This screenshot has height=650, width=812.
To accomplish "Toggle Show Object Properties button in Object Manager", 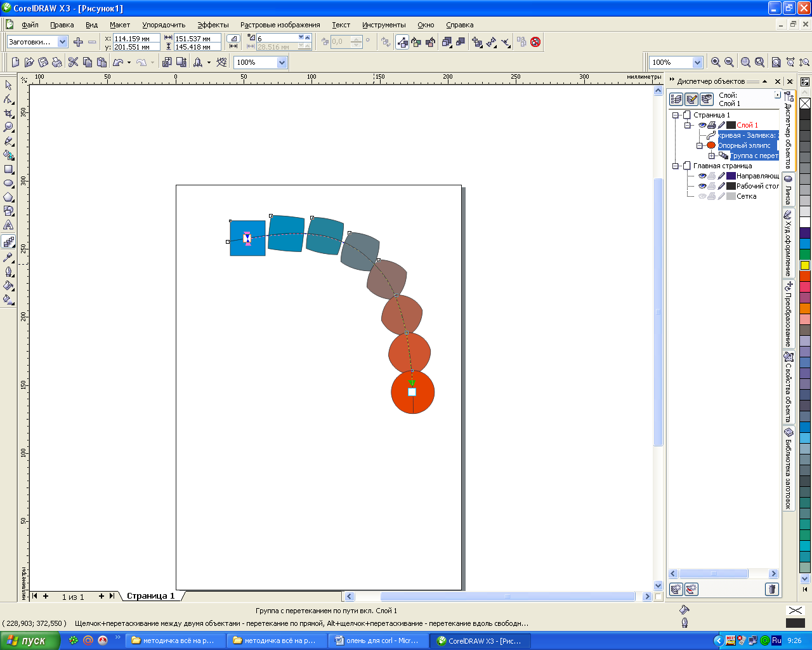I will 676,100.
